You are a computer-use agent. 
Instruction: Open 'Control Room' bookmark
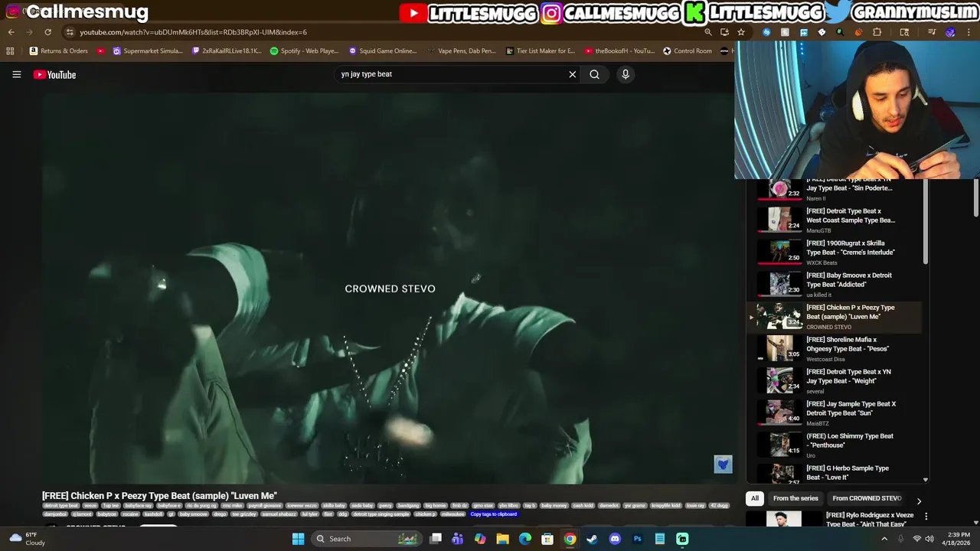(688, 51)
